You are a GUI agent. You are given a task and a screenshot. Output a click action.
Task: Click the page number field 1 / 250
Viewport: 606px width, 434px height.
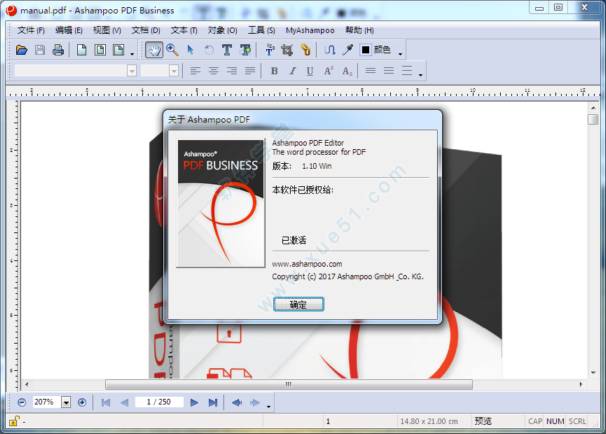click(x=159, y=402)
